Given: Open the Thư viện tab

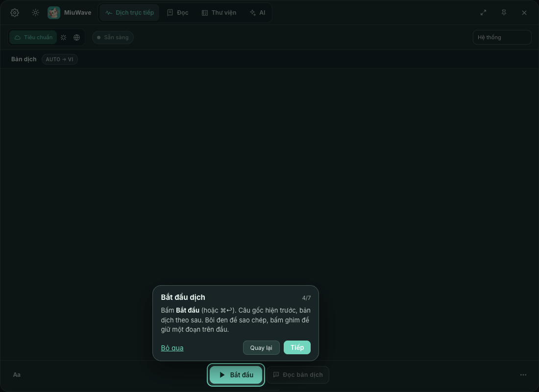Looking at the screenshot, I should tap(219, 13).
